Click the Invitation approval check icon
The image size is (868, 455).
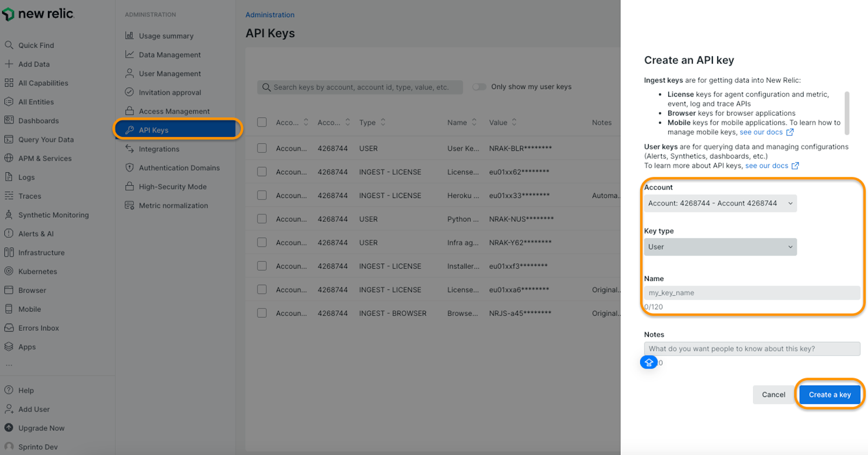point(129,92)
